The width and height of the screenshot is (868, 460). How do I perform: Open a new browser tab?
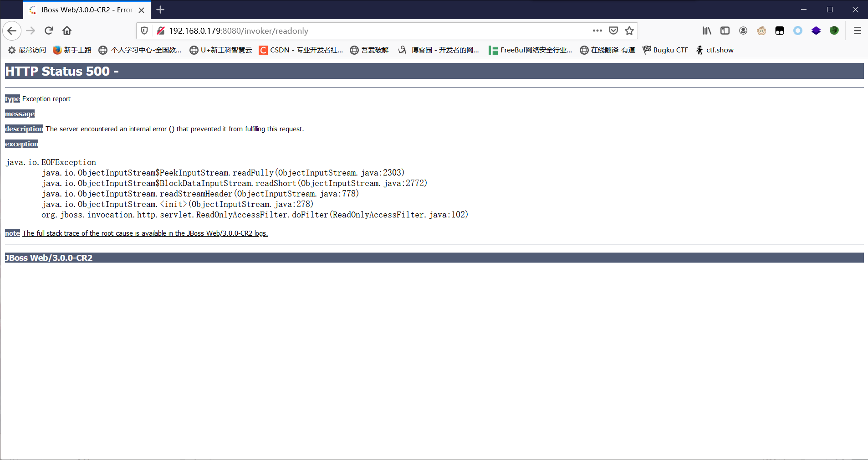tap(160, 10)
